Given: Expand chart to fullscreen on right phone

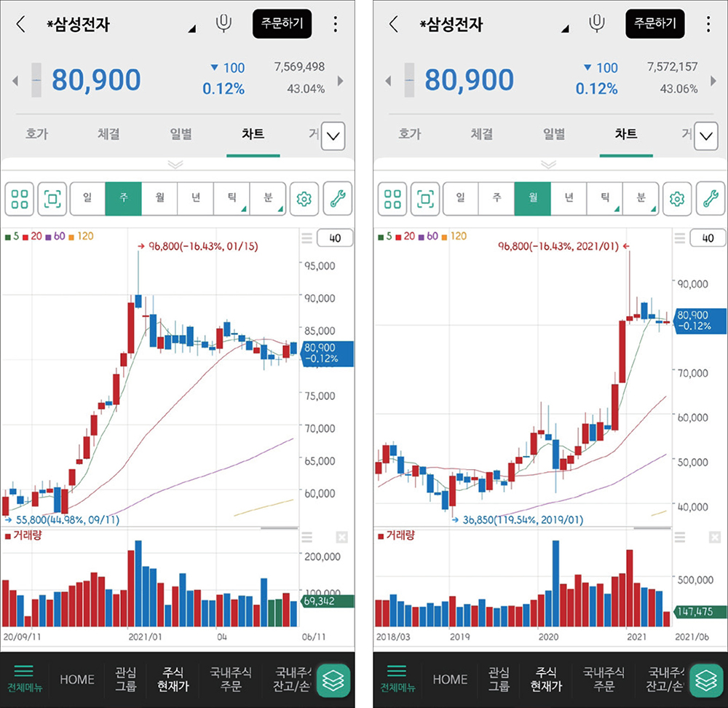Looking at the screenshot, I should click(x=425, y=199).
